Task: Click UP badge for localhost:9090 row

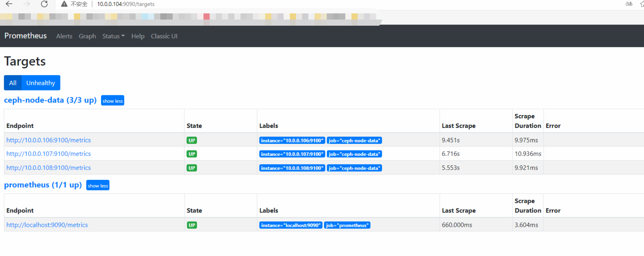Action: [192, 225]
